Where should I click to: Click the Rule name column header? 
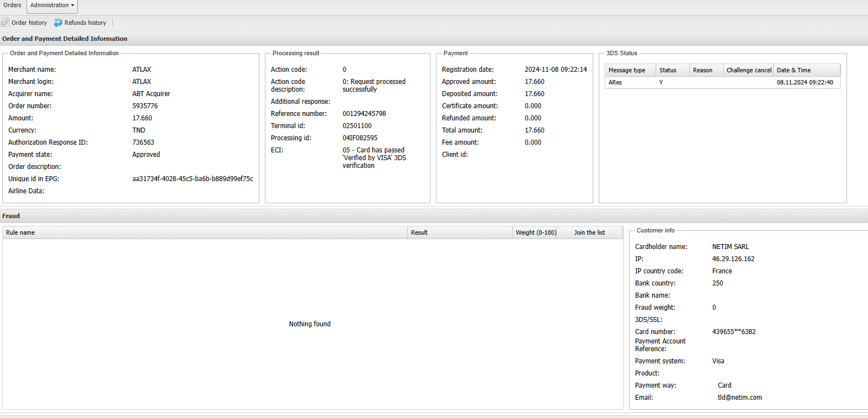pyautogui.click(x=20, y=232)
